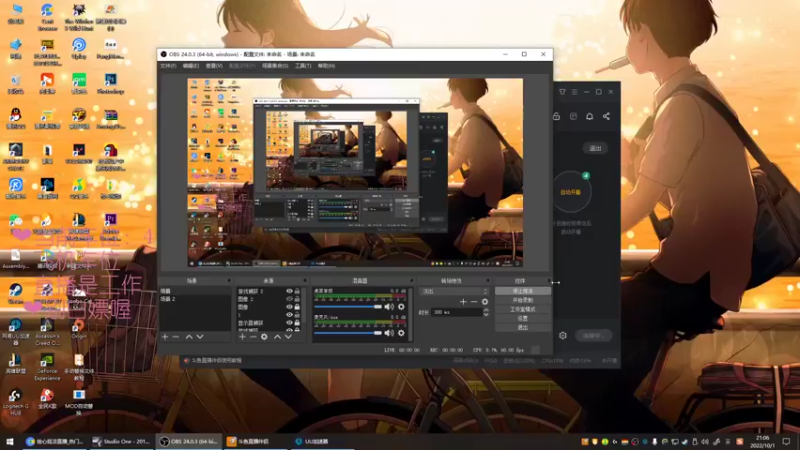Toggle lock on 显示器捕获 source

point(297,323)
